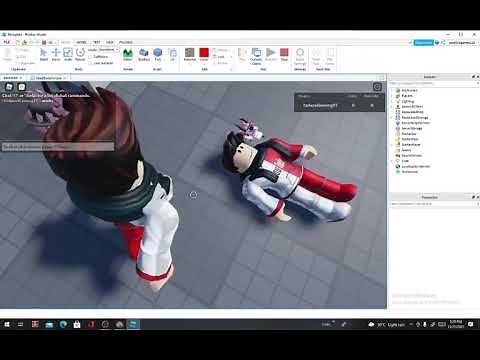Click the Anchor button in Edit group
The height and width of the screenshot is (360, 480).
(x=221, y=63)
